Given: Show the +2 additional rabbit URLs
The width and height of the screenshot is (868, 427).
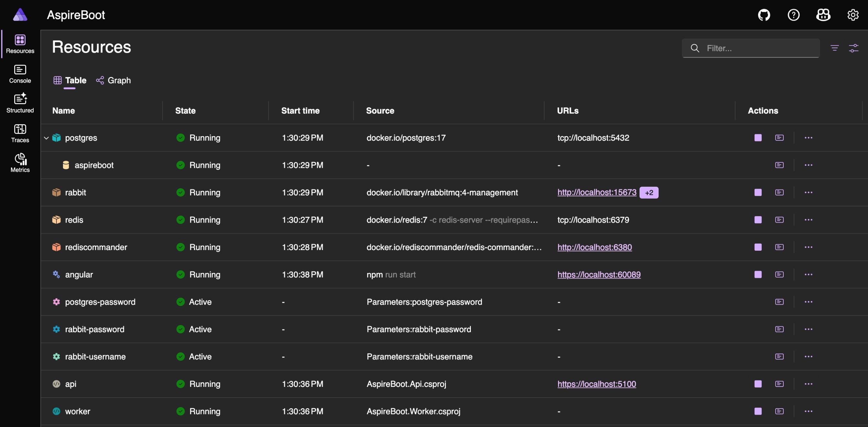Looking at the screenshot, I should (x=649, y=192).
